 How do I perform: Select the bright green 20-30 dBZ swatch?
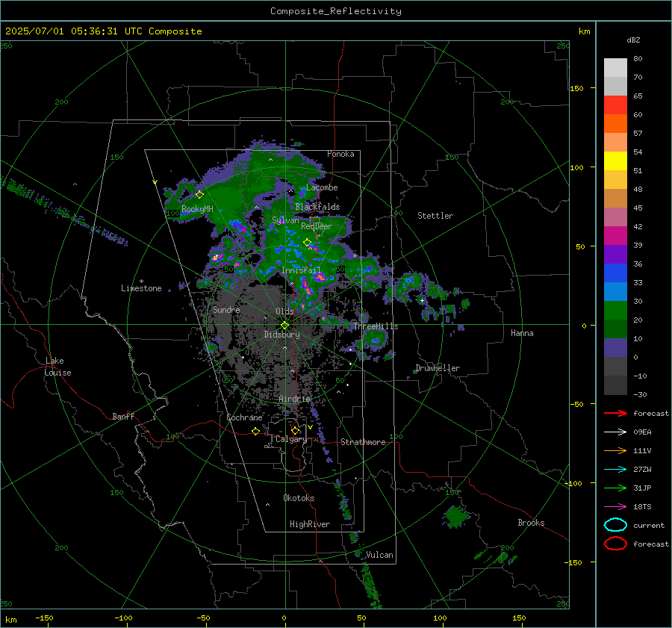click(x=615, y=311)
